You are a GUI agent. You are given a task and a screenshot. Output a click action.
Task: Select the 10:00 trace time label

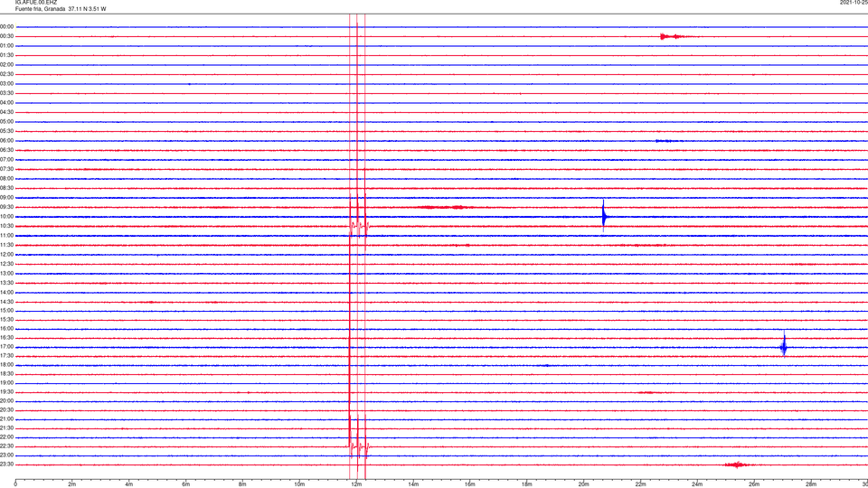point(6,216)
